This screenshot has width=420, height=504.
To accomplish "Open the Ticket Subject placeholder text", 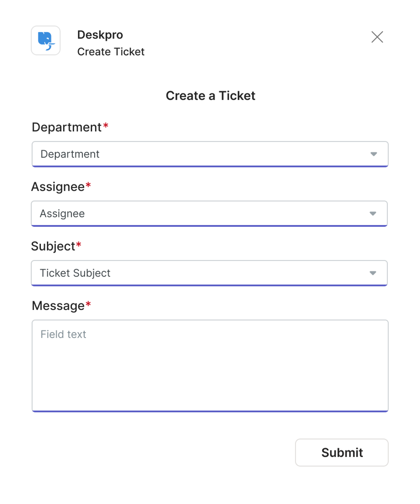I will [75, 273].
